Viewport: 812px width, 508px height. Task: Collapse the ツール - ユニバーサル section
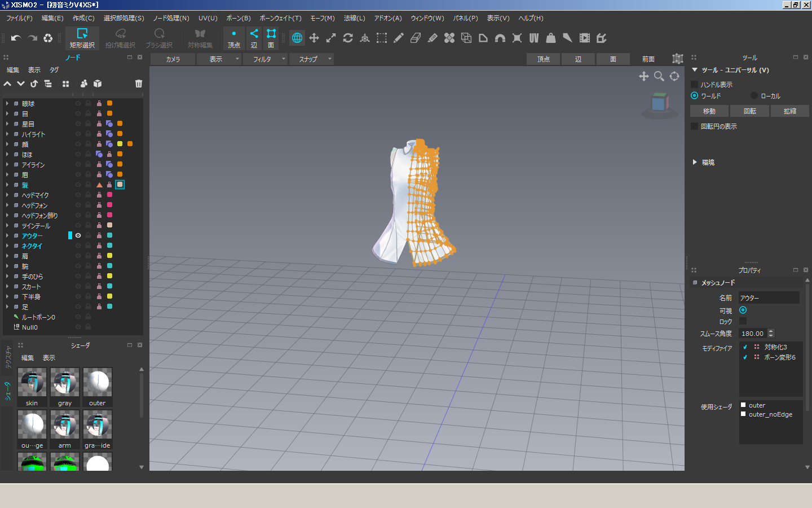[695, 70]
